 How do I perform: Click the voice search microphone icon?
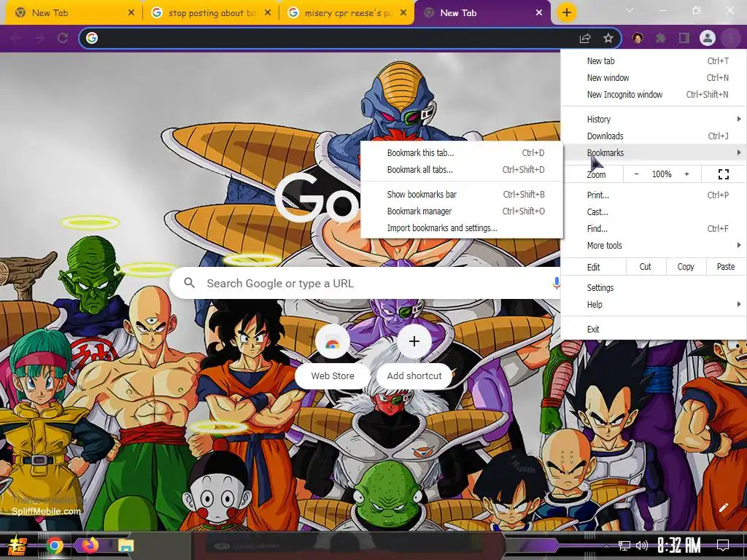(x=555, y=284)
